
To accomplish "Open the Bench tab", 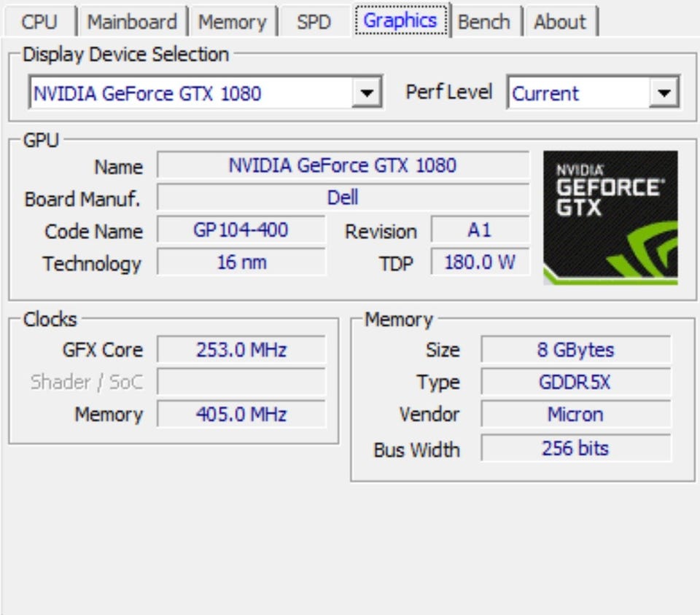I will pos(483,22).
